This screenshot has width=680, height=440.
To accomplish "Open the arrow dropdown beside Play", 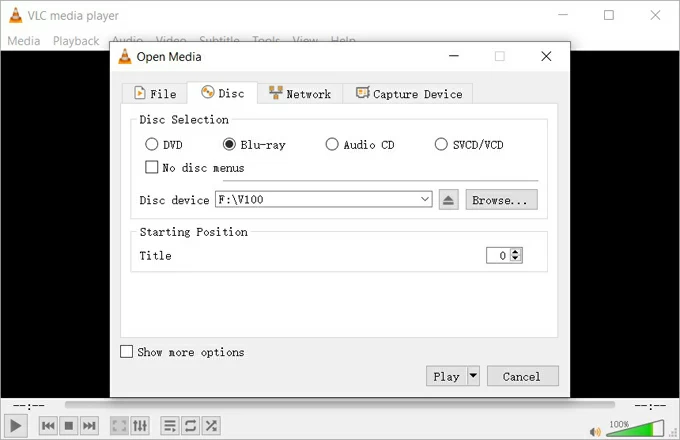I will click(473, 376).
